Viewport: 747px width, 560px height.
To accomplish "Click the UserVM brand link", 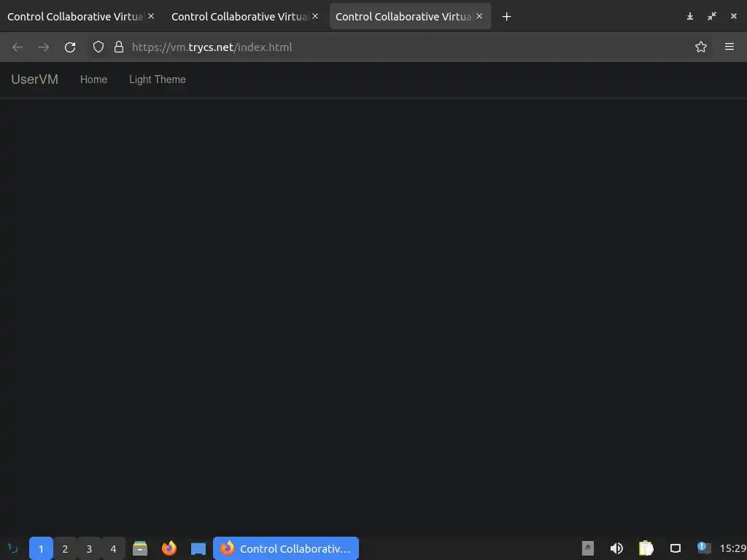I will (35, 79).
